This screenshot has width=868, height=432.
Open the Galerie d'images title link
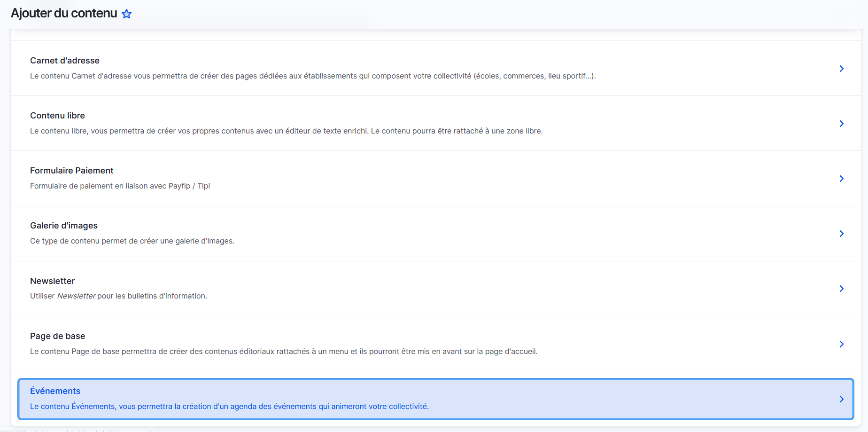[64, 226]
